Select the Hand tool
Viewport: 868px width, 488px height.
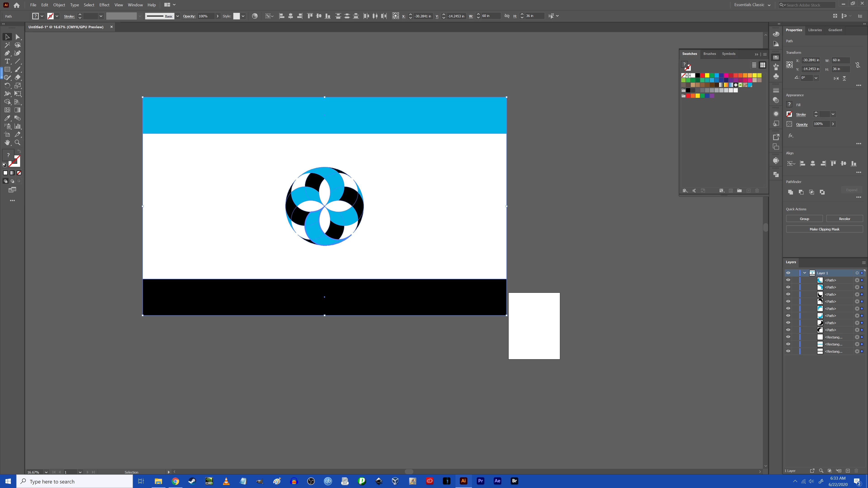[x=7, y=143]
